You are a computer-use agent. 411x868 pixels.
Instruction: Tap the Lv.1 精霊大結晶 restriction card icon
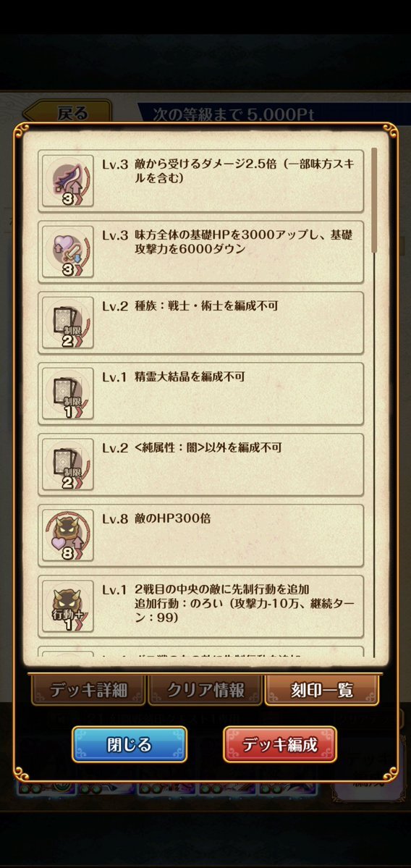tap(68, 394)
